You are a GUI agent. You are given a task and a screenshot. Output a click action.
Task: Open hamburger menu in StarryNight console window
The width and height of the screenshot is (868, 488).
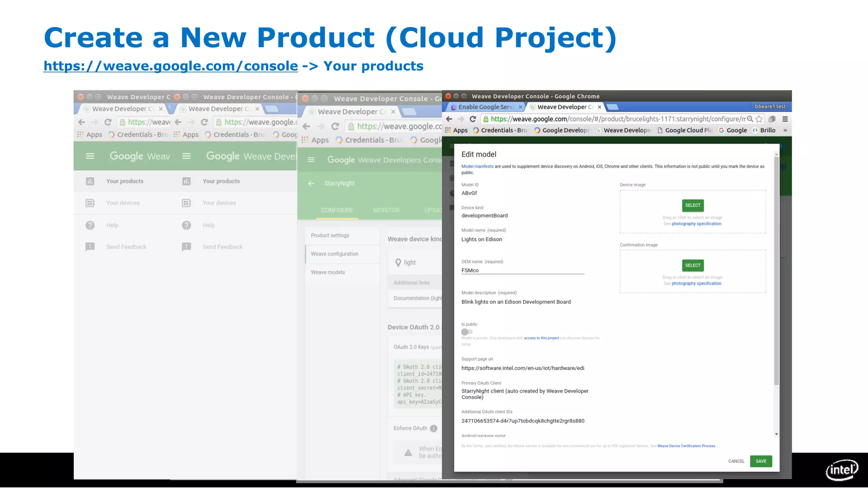tap(311, 160)
